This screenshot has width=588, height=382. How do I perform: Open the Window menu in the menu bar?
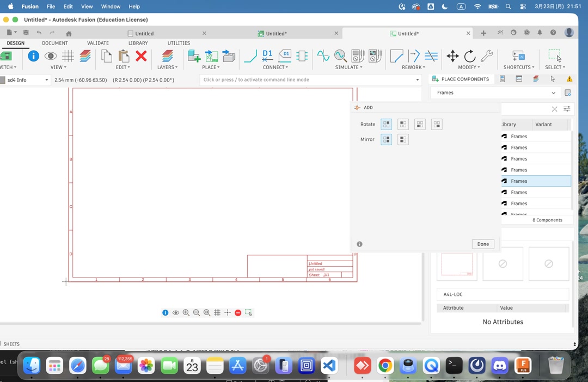(x=111, y=7)
